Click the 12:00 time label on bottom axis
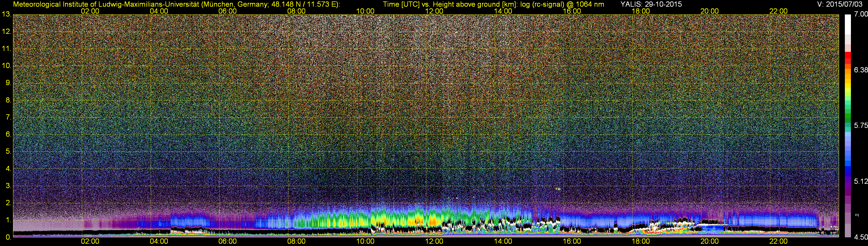Viewport: 868px width, 246px height. point(434,241)
